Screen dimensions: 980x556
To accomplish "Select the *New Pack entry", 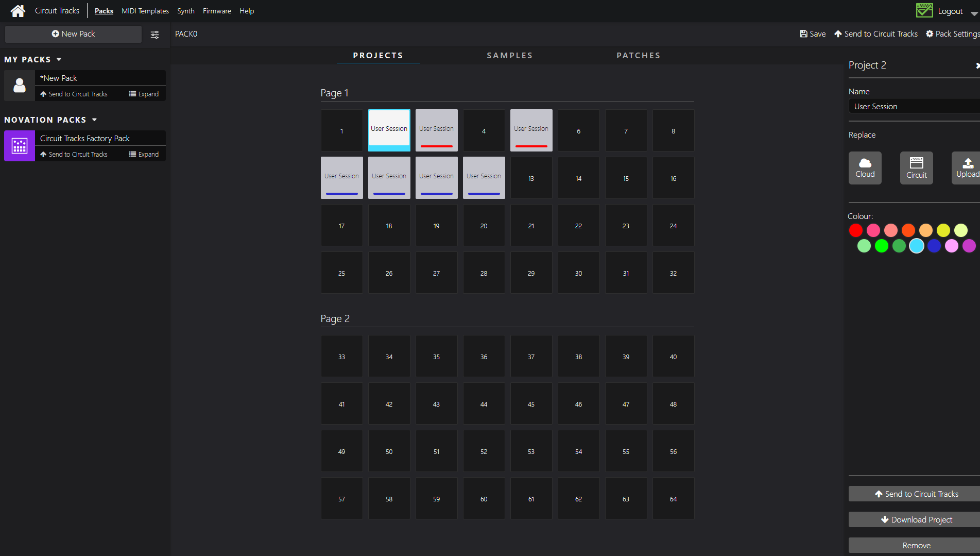I will coord(100,78).
